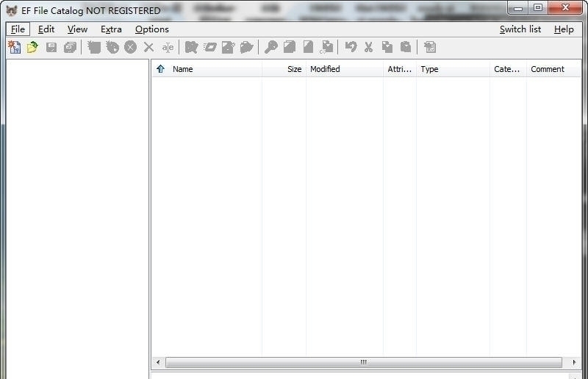
Task: Maximize the EF File Catalog window
Action: click(x=538, y=8)
